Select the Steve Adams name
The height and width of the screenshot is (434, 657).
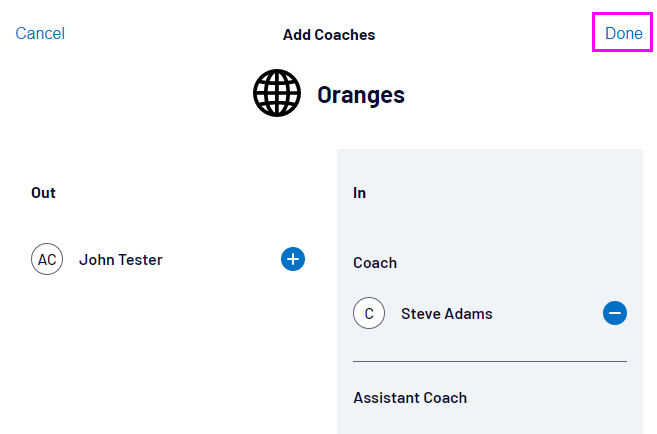coord(447,314)
